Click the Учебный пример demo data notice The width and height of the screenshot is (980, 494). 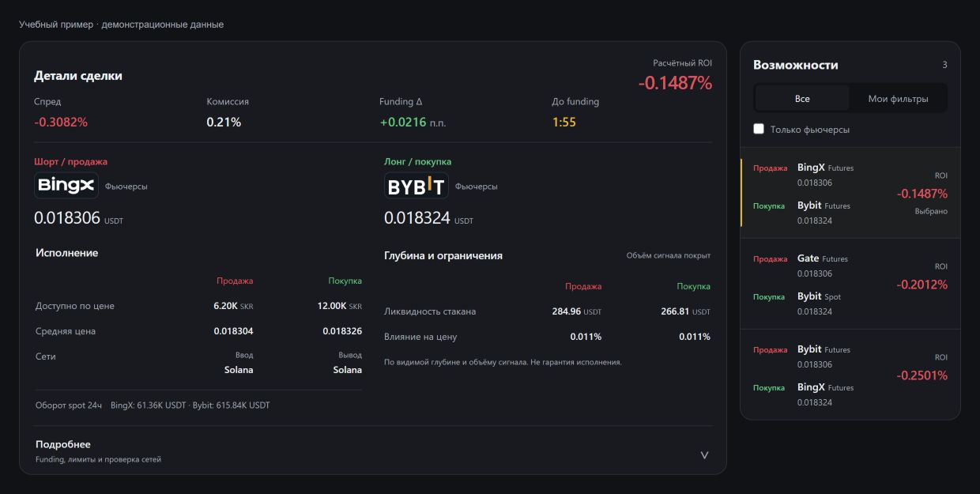point(121,25)
